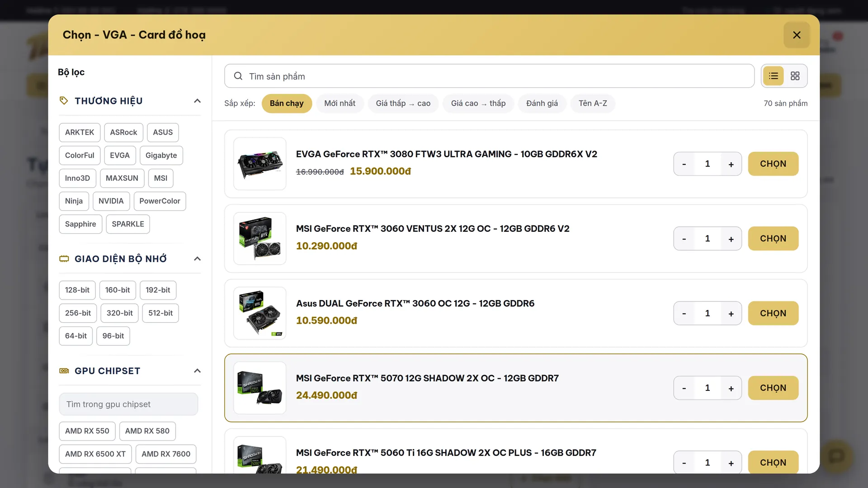868x488 pixels.
Task: Toggle the PowerColor brand filter
Action: 160,201
